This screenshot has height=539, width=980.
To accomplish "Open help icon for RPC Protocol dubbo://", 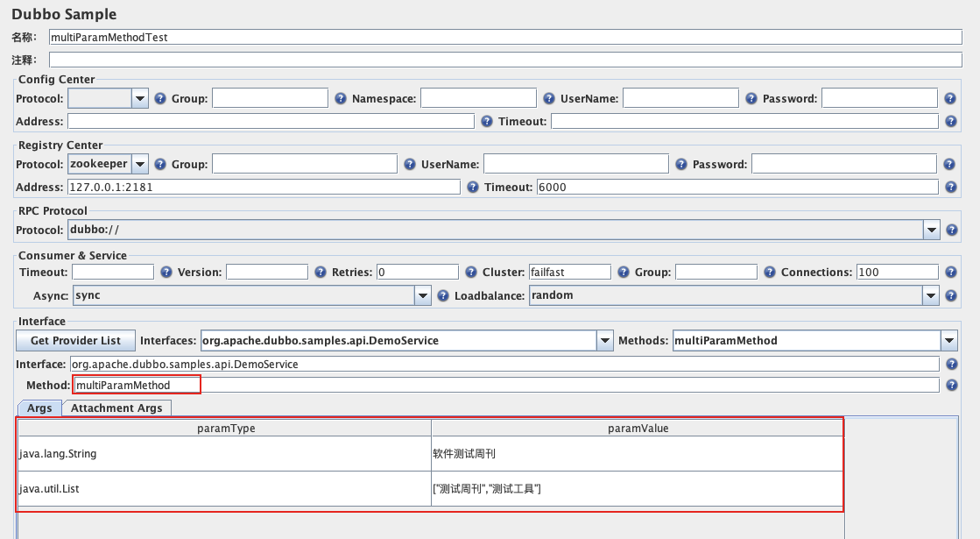I will [951, 230].
